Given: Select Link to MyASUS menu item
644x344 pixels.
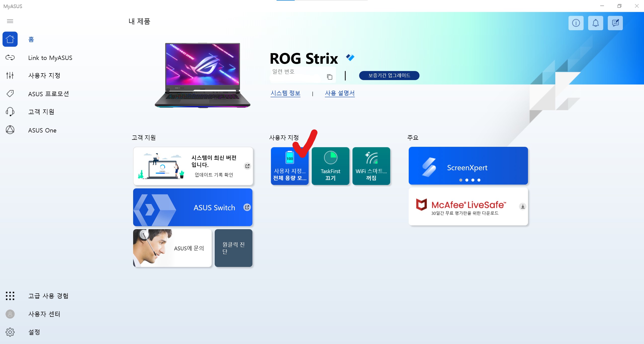Looking at the screenshot, I should pyautogui.click(x=50, y=58).
